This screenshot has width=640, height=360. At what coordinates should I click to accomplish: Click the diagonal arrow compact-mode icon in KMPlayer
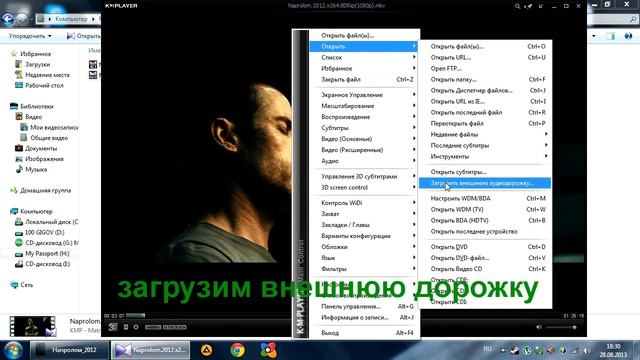[541, 6]
